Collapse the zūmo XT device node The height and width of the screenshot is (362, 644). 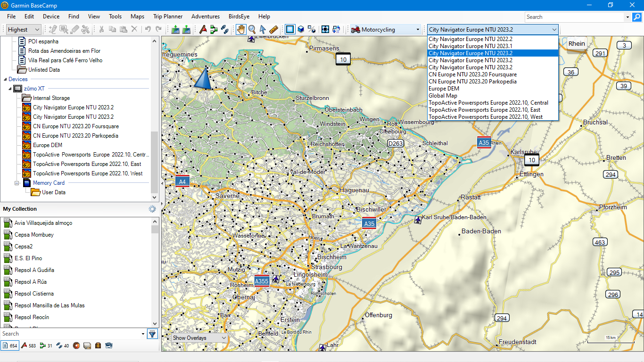pos(9,89)
